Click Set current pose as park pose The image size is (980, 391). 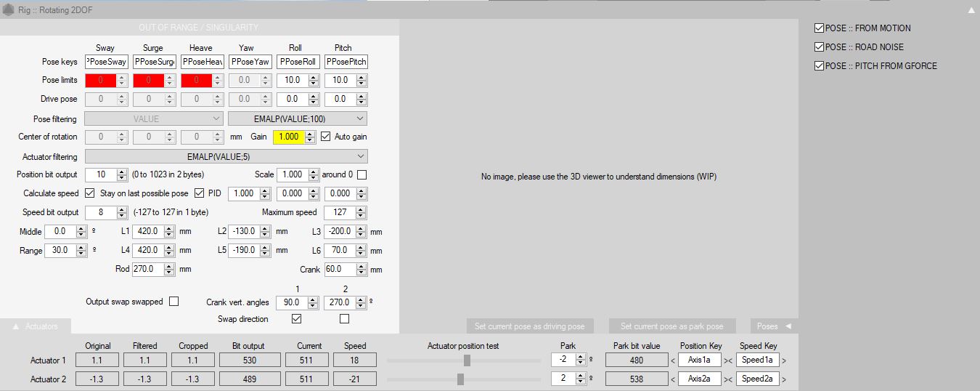click(x=671, y=326)
